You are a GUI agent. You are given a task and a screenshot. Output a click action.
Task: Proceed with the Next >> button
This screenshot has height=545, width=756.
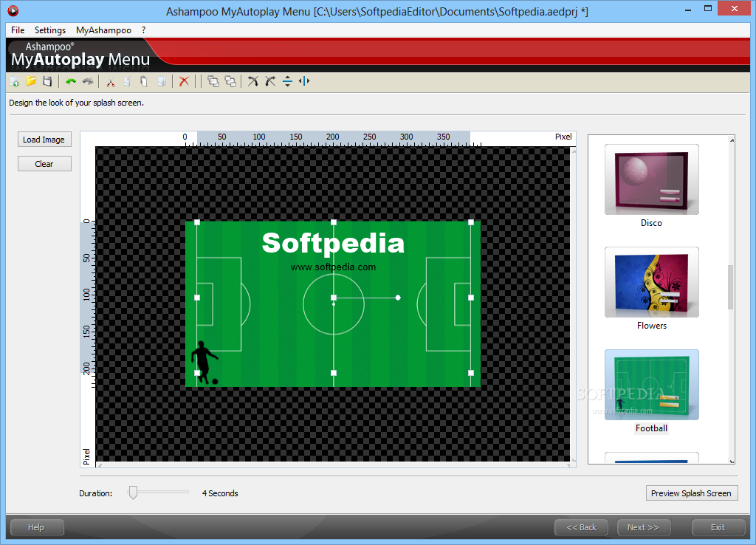tap(643, 527)
